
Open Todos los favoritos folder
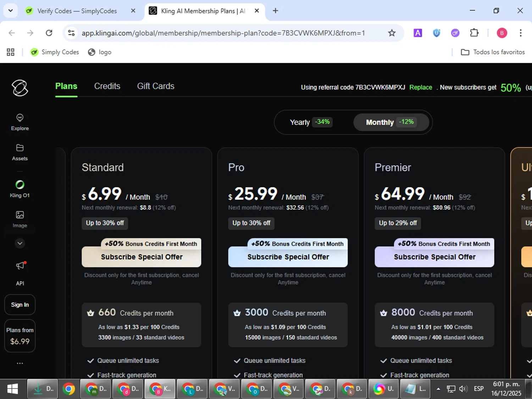[493, 52]
